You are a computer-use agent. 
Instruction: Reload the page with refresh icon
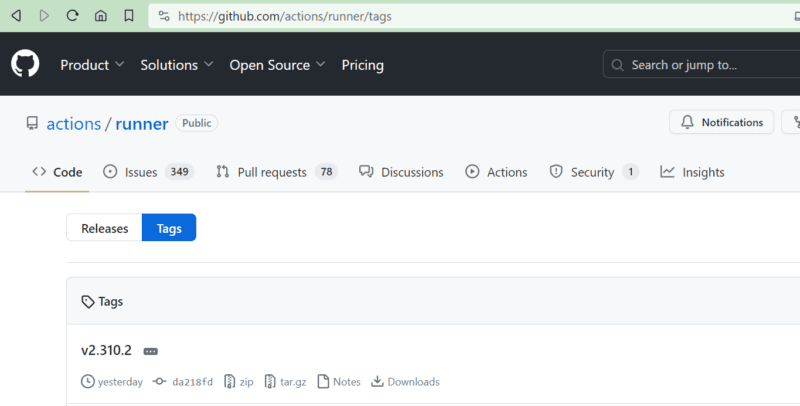point(72,16)
